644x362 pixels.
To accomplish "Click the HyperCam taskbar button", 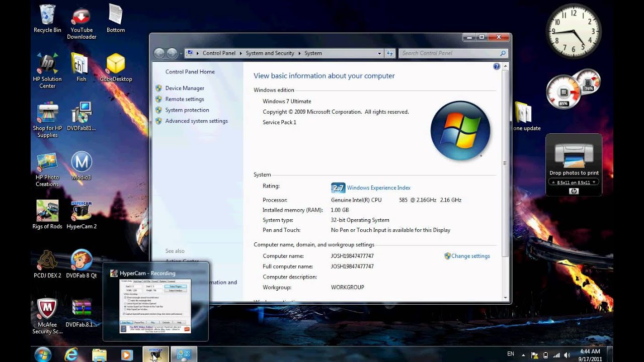I will click(x=155, y=354).
